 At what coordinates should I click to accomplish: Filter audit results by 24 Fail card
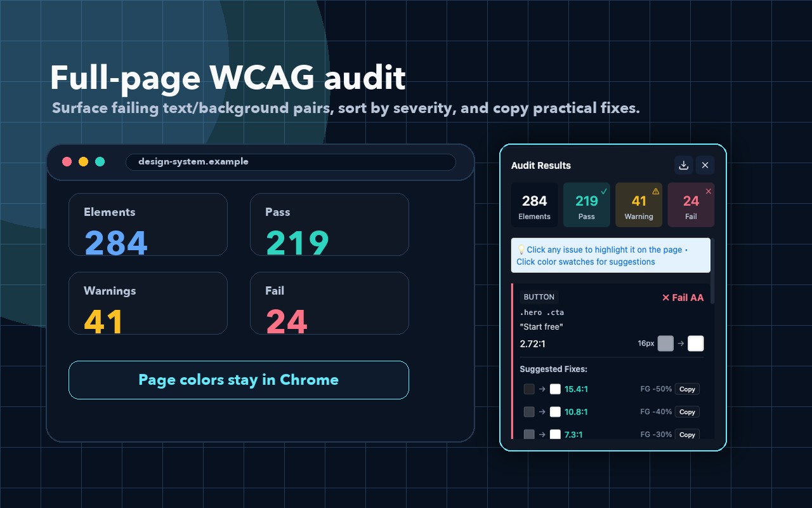[691, 205]
